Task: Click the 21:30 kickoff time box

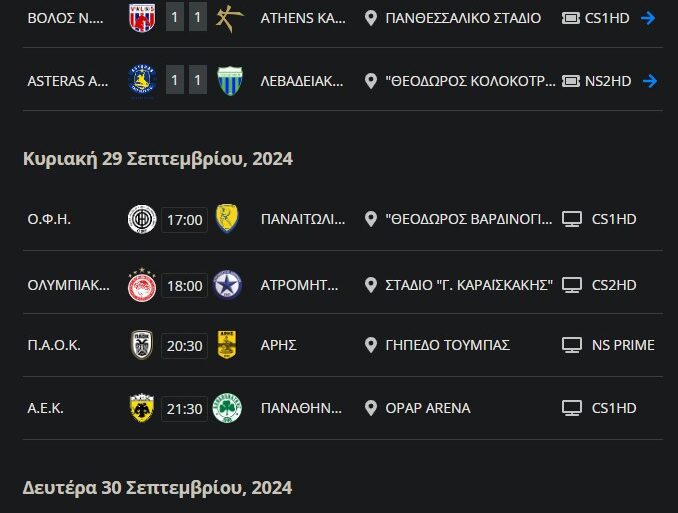Action: pyautogui.click(x=185, y=408)
